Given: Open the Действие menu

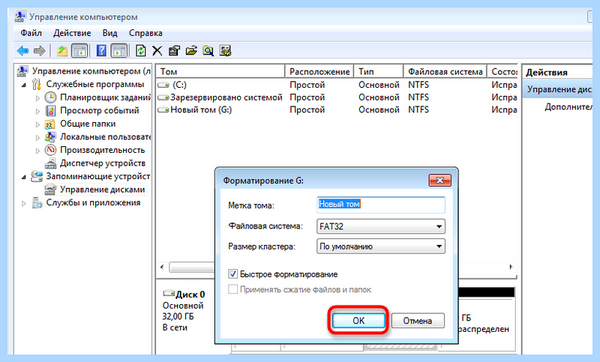Looking at the screenshot, I should point(72,33).
